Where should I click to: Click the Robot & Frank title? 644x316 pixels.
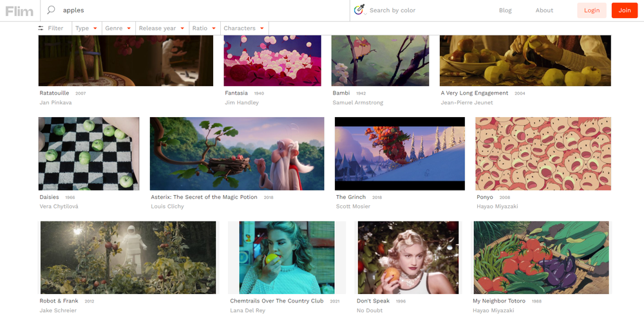(59, 301)
